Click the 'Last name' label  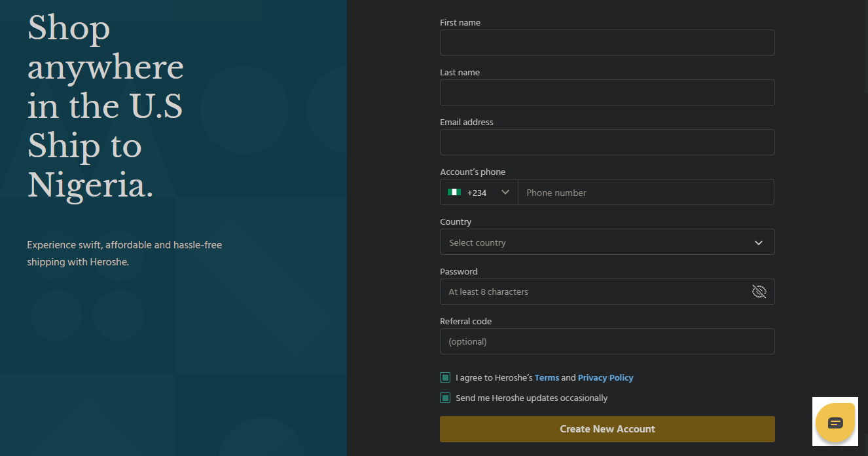[x=460, y=72]
